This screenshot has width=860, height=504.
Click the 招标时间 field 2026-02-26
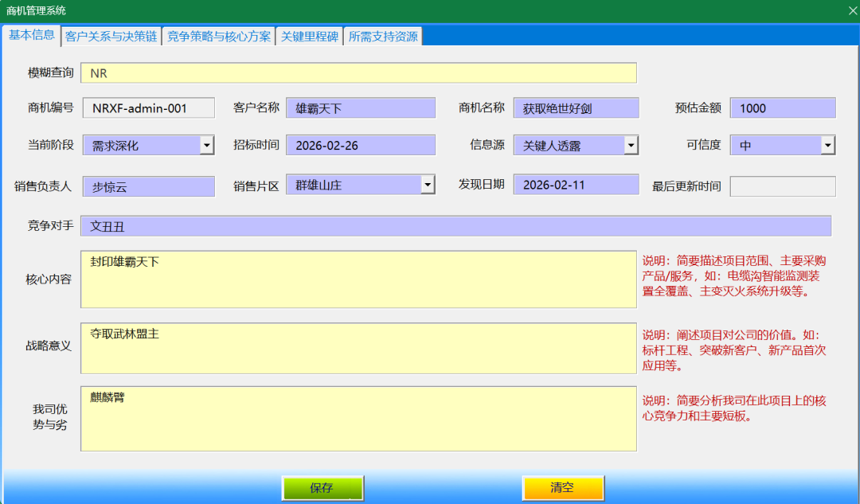coord(361,146)
